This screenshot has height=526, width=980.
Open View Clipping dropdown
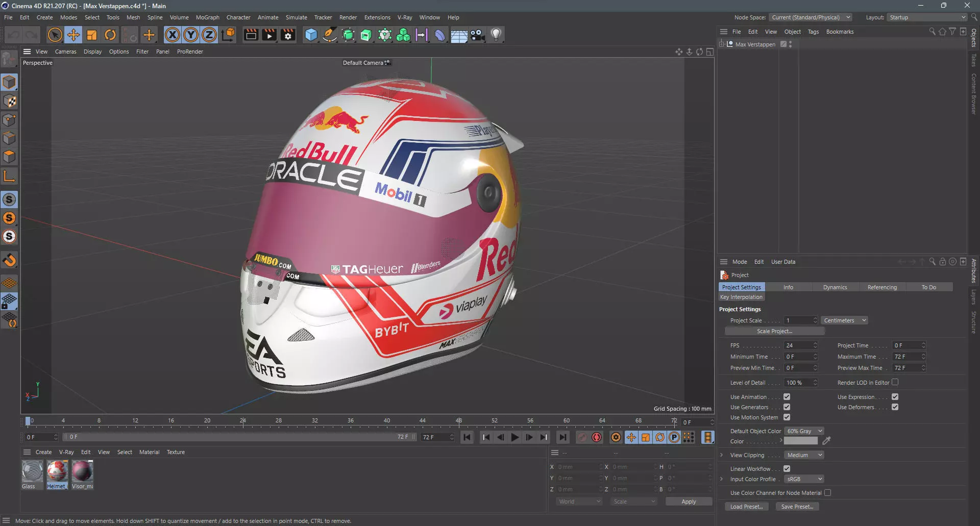(x=804, y=455)
